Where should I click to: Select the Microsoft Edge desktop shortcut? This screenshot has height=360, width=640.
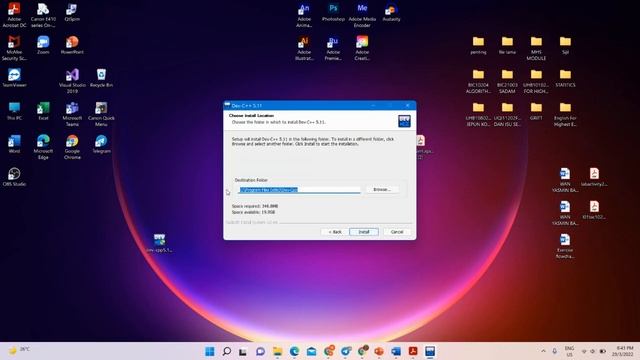(x=43, y=147)
